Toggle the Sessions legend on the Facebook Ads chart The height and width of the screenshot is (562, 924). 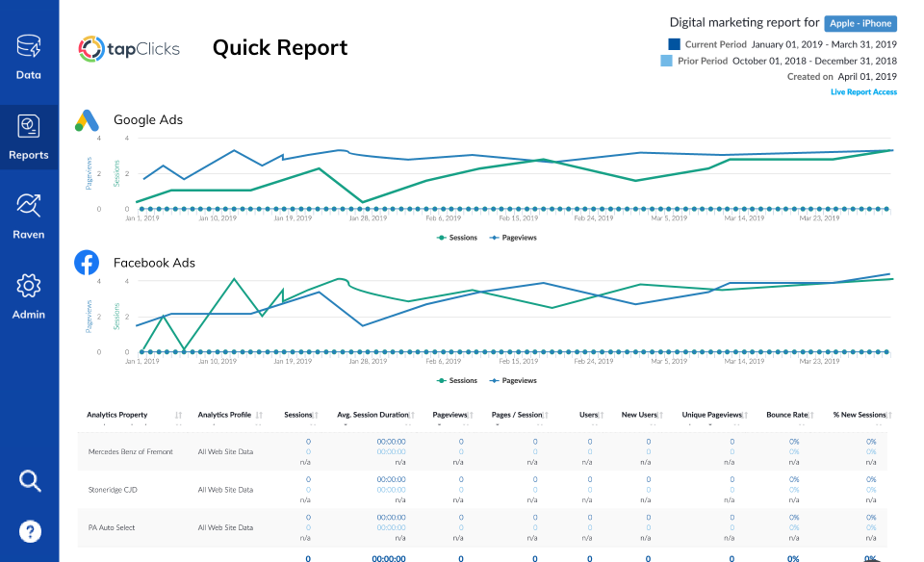457,380
